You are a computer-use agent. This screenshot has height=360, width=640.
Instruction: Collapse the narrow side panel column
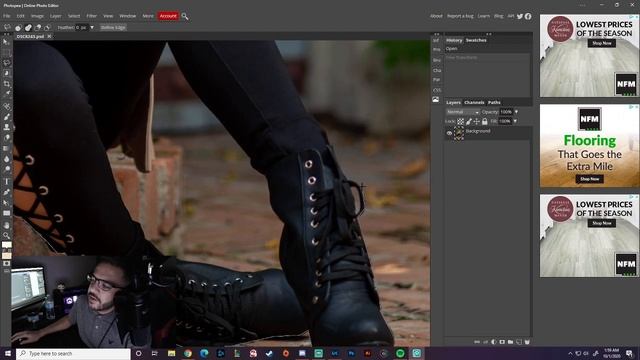coord(437,34)
